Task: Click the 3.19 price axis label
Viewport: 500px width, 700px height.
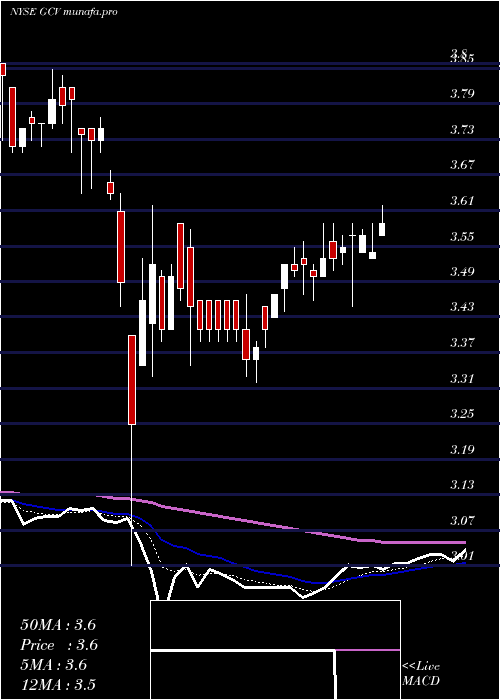Action: coord(462,449)
